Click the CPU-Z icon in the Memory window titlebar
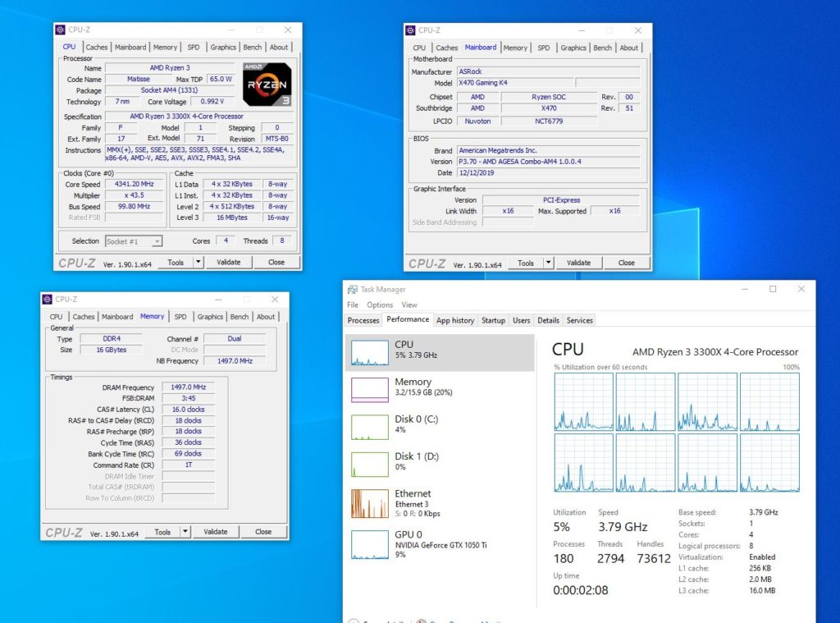 pyautogui.click(x=46, y=299)
